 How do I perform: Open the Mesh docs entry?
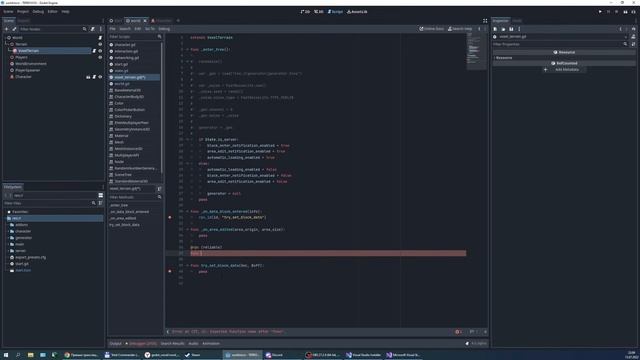119,142
